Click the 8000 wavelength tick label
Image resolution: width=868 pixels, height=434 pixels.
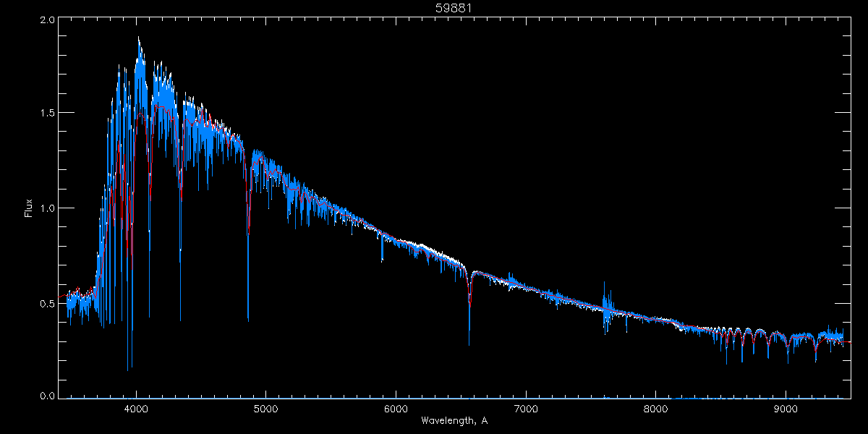pyautogui.click(x=656, y=408)
